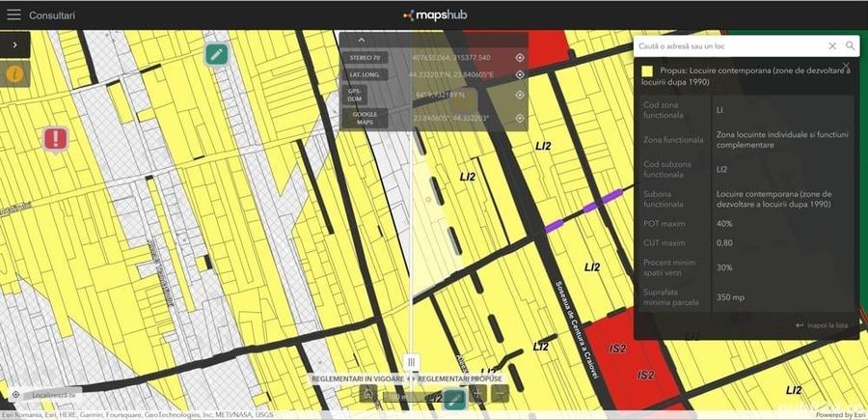The width and height of the screenshot is (868, 420).
Task: Select the teal pencil edit tool near the top
Action: click(216, 54)
